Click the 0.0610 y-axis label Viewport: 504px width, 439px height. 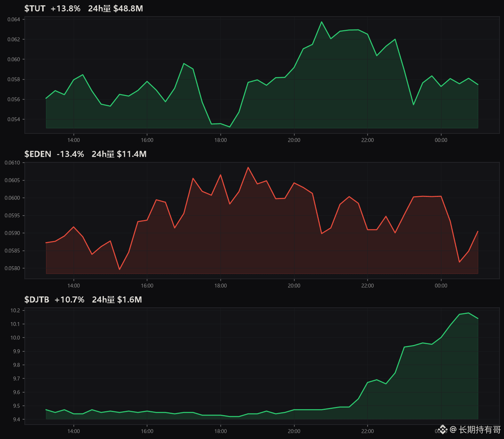point(12,163)
